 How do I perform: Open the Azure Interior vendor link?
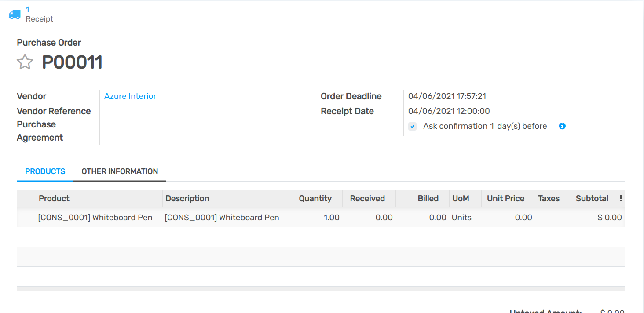pyautogui.click(x=130, y=96)
